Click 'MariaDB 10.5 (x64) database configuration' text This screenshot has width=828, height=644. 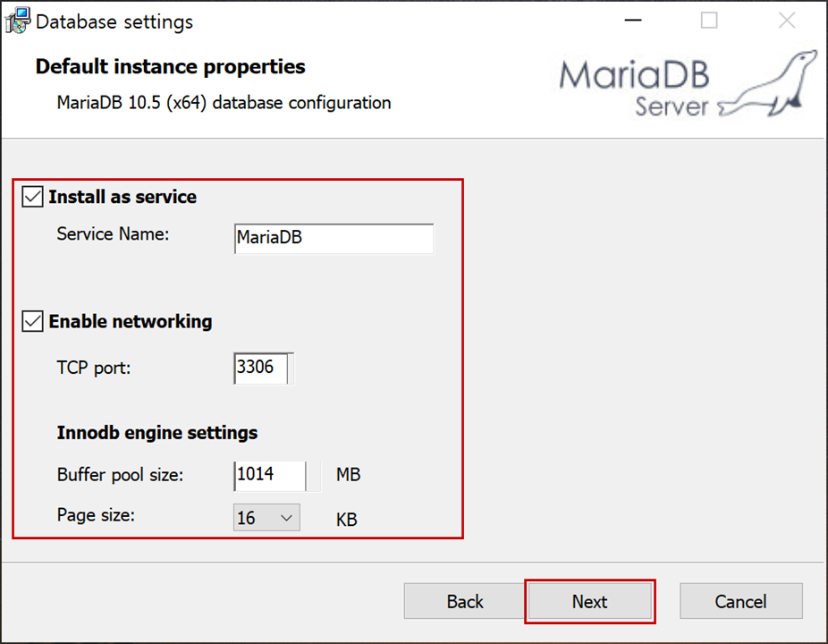(x=224, y=103)
